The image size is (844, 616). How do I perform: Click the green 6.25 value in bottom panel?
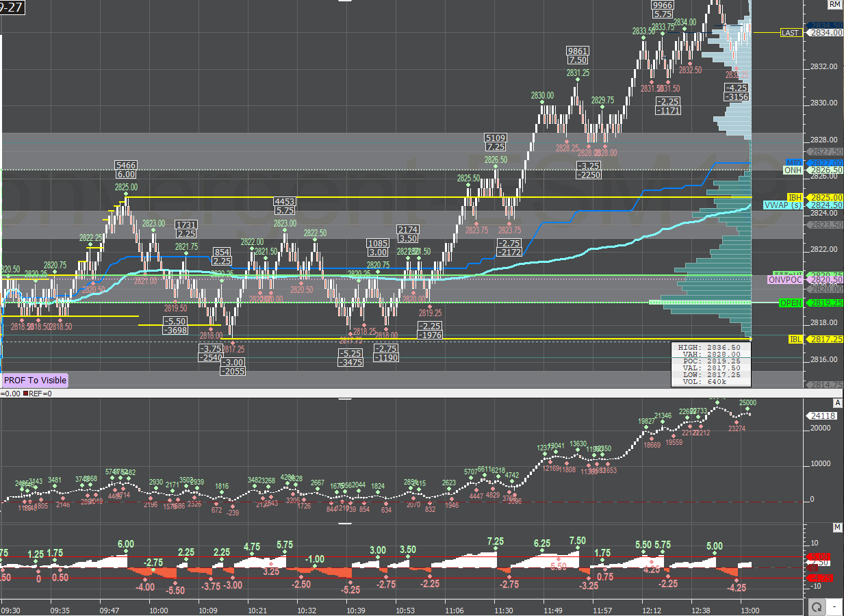(x=542, y=543)
